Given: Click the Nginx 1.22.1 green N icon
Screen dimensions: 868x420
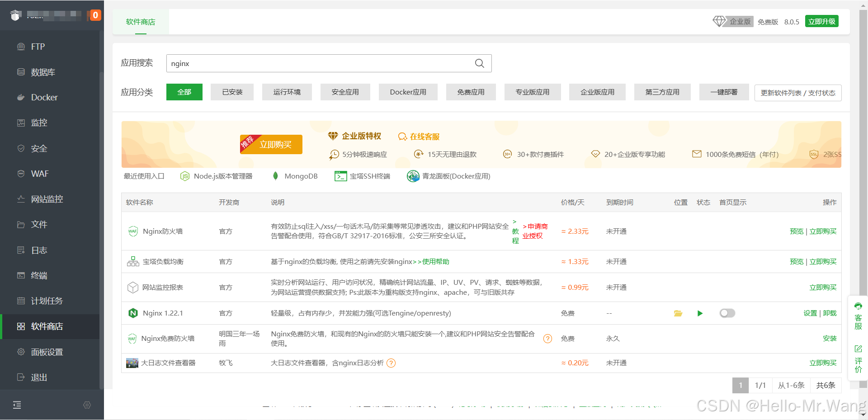Looking at the screenshot, I should [133, 313].
